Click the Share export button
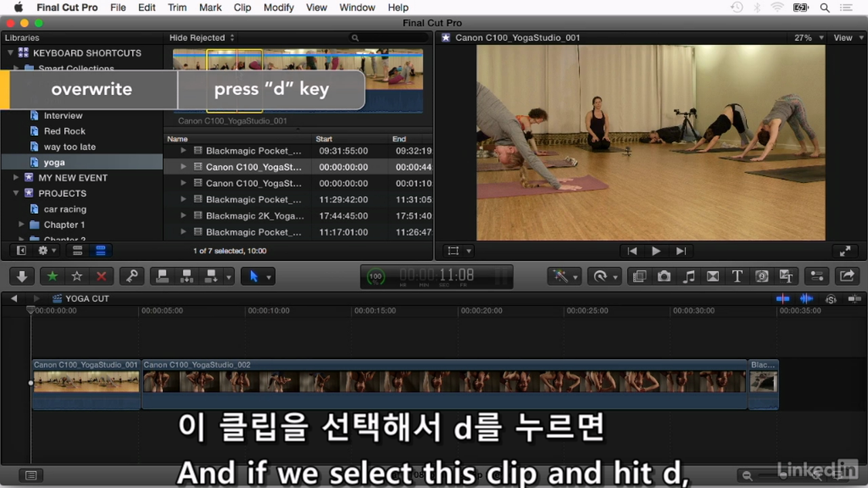This screenshot has height=488, width=868. [847, 277]
